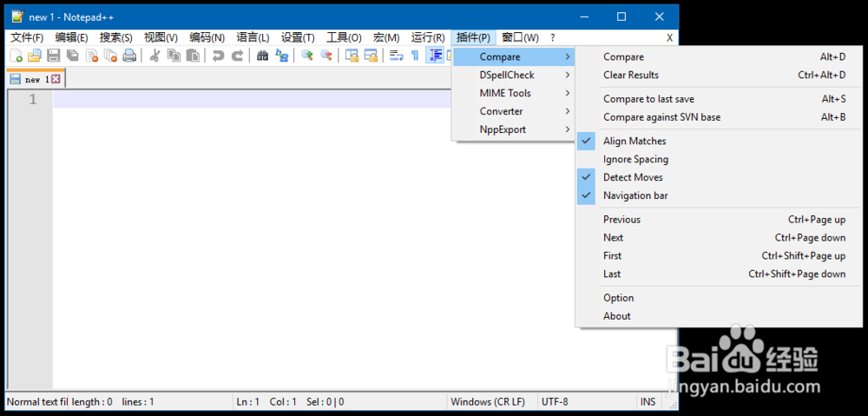This screenshot has height=416, width=868.
Task: Open the 编码(N) menu
Action: pyautogui.click(x=207, y=37)
